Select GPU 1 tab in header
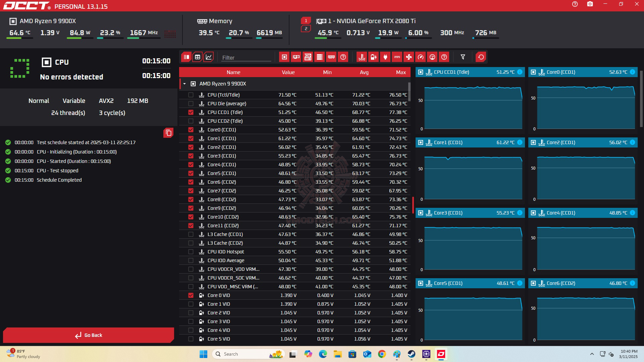644x362 pixels. click(306, 21)
